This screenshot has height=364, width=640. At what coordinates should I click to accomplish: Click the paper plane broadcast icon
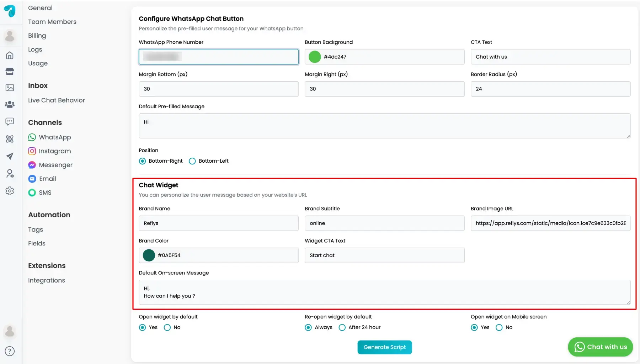(10, 156)
